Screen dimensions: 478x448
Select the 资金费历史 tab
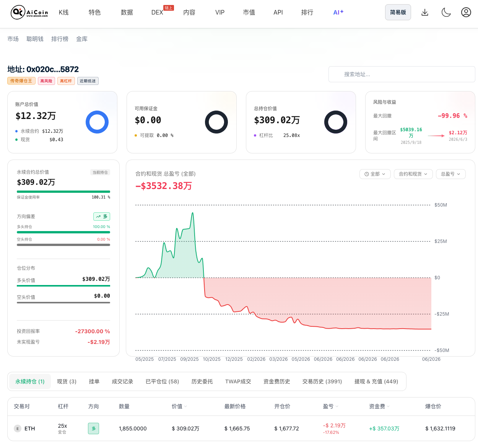(276, 381)
